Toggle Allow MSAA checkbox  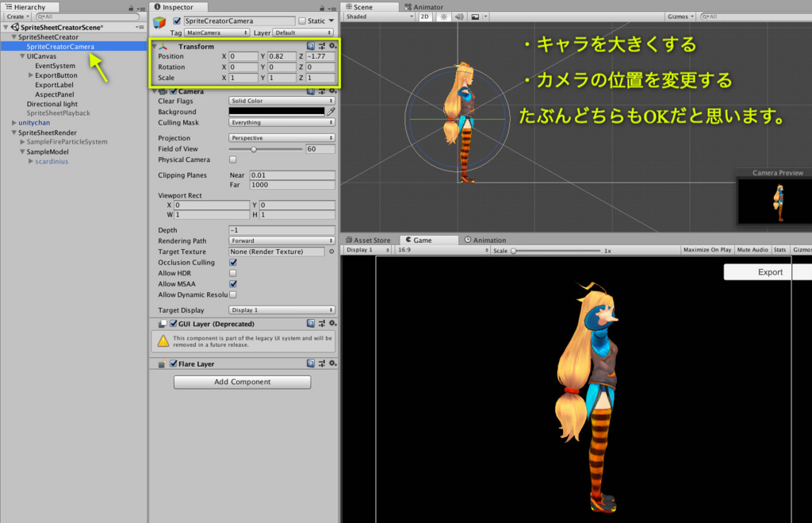[233, 284]
